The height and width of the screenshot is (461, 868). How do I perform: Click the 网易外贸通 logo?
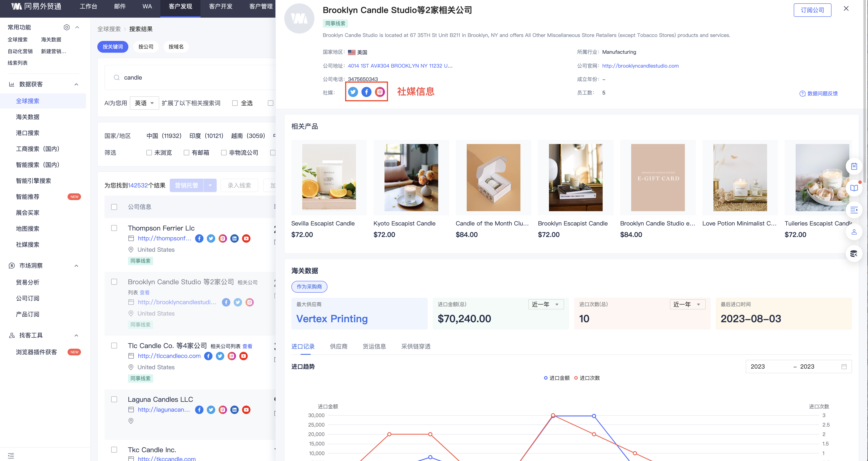(x=36, y=7)
